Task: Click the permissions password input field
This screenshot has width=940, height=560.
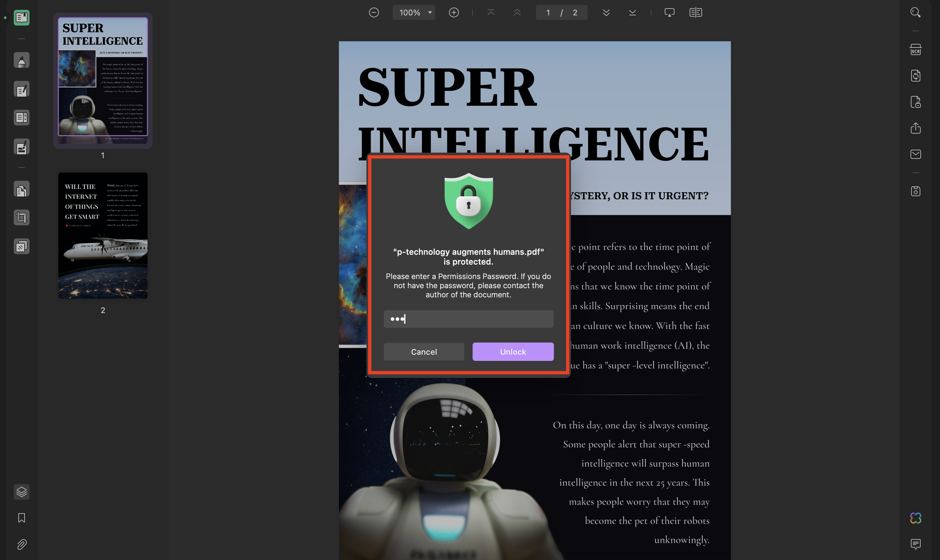Action: tap(468, 319)
